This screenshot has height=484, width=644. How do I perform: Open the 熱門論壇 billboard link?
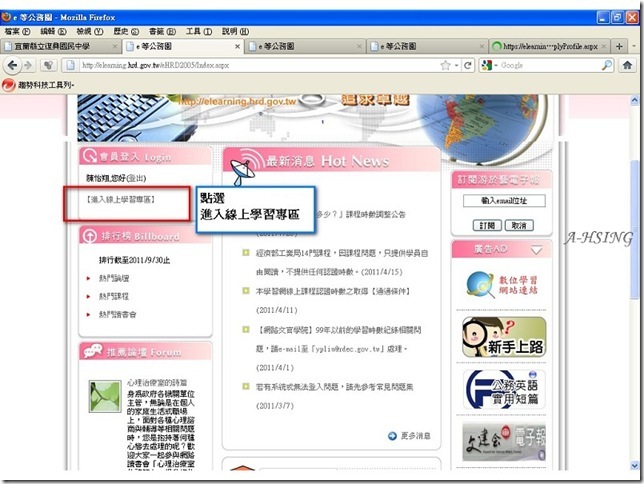tap(114, 278)
